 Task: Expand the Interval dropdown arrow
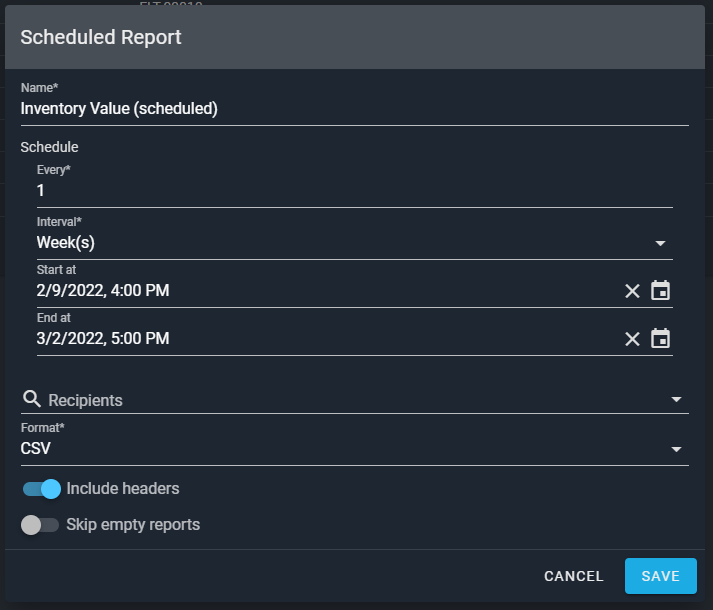(660, 243)
